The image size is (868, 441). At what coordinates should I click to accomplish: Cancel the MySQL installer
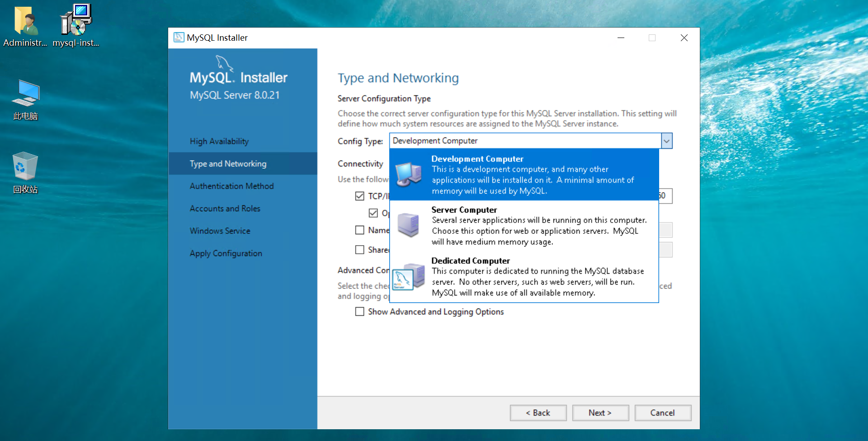coord(663,413)
